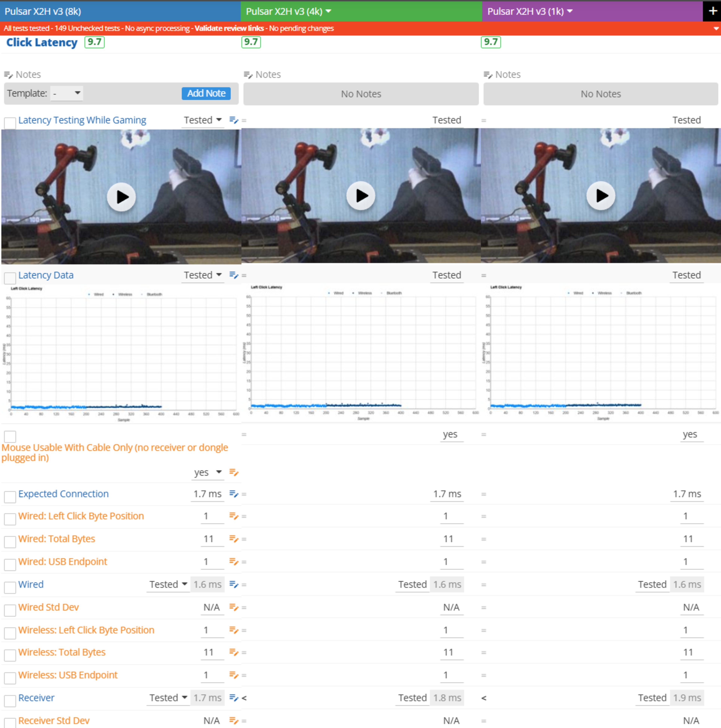Image resolution: width=721 pixels, height=728 pixels.
Task: Click edit icon on the Receiver row
Action: click(234, 698)
